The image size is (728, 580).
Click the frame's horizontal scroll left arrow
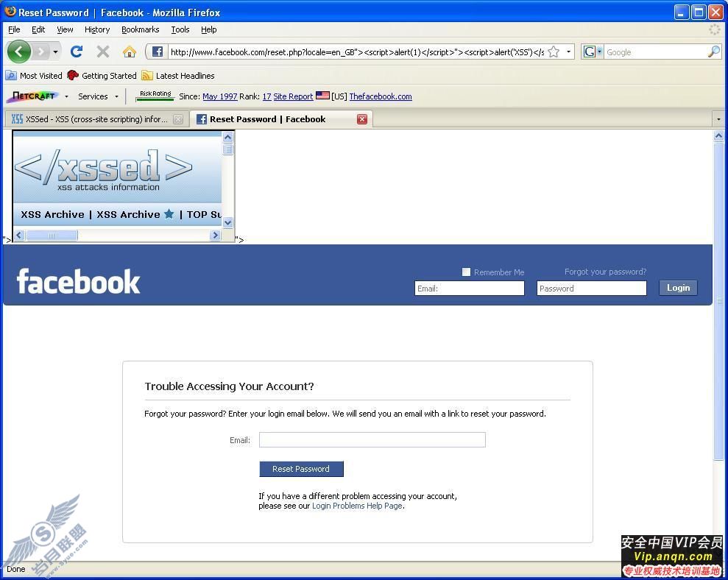[x=19, y=235]
